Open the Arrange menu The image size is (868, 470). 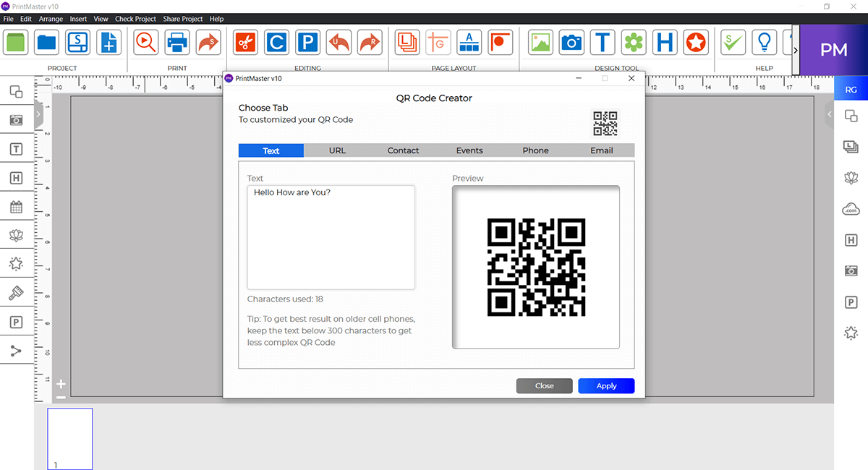click(x=51, y=19)
